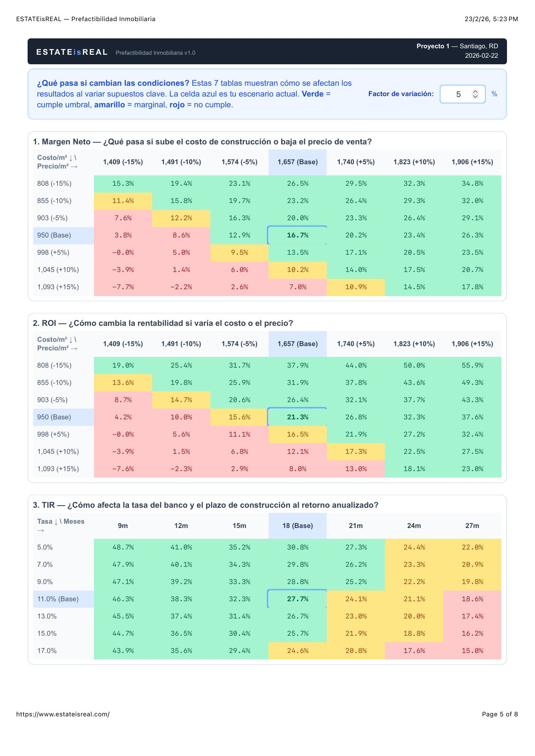Image resolution: width=535 pixels, height=756 pixels.
Task: Click the 34.8% cell in Margen Neto table
Action: [x=472, y=184]
